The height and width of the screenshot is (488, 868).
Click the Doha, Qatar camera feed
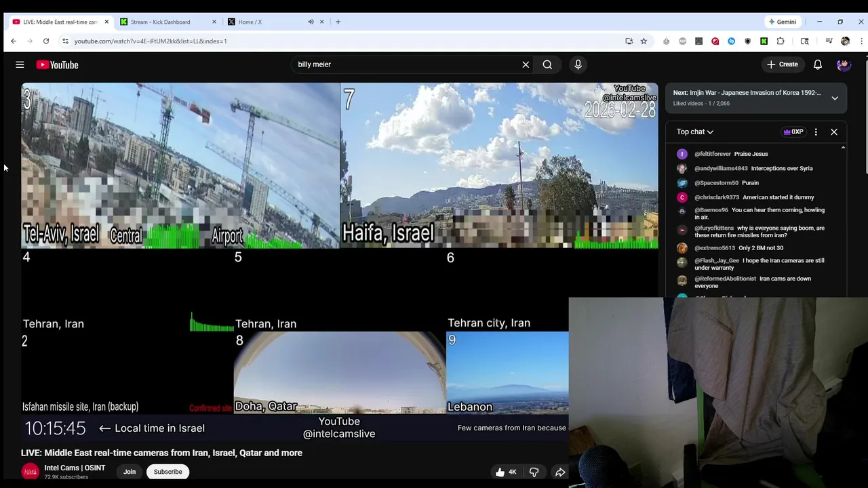click(x=339, y=373)
